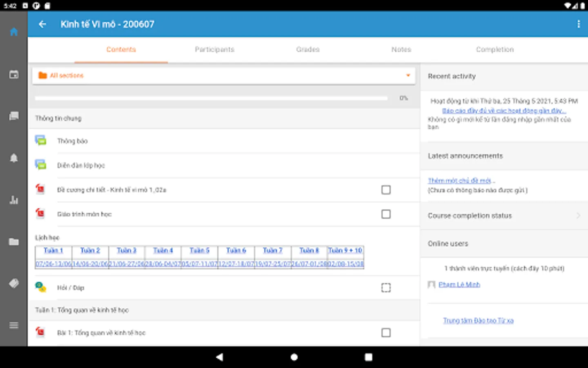Expand Course completion status chevron

point(578,215)
